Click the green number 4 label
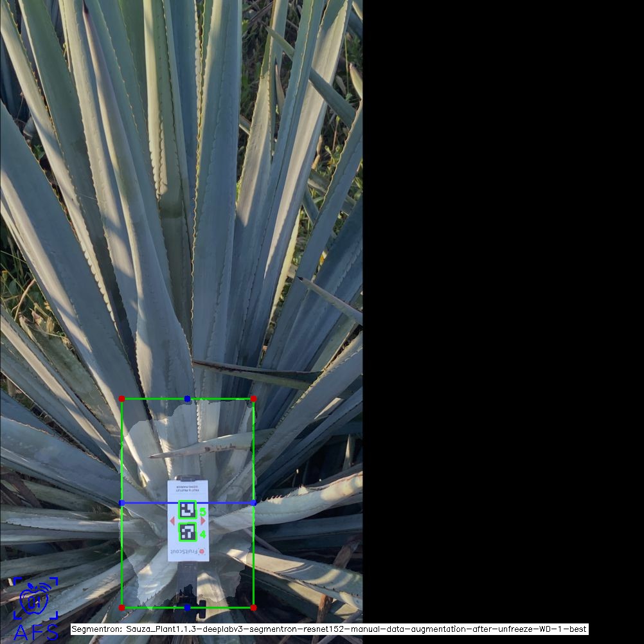 tap(202, 534)
